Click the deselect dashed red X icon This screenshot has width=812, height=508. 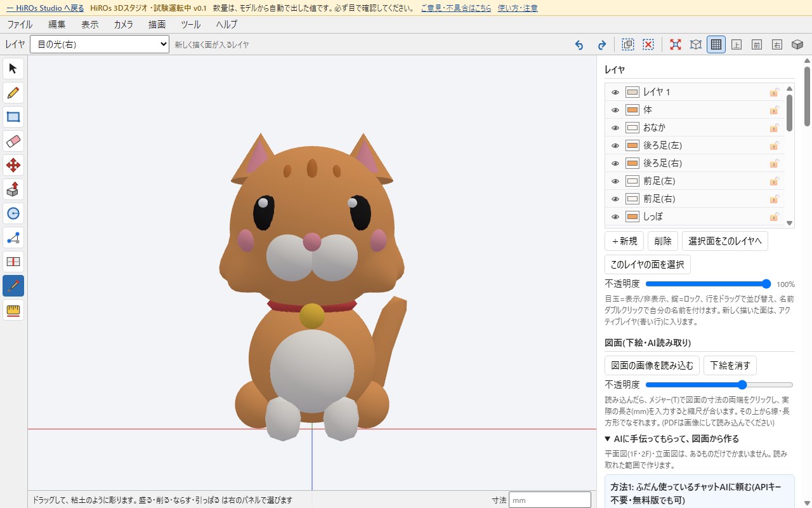(648, 44)
